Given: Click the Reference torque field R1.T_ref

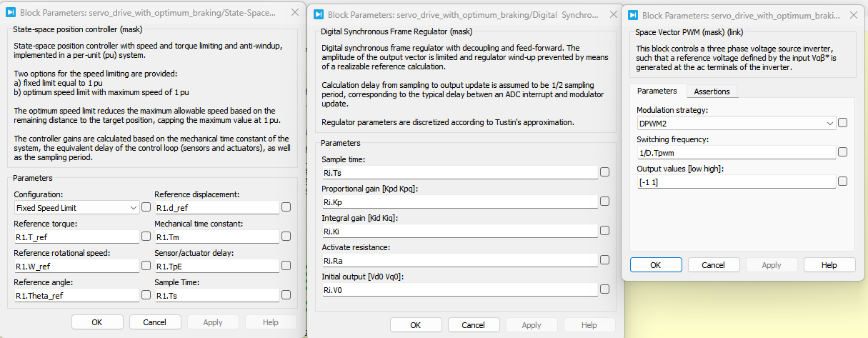Looking at the screenshot, I should pyautogui.click(x=77, y=237).
